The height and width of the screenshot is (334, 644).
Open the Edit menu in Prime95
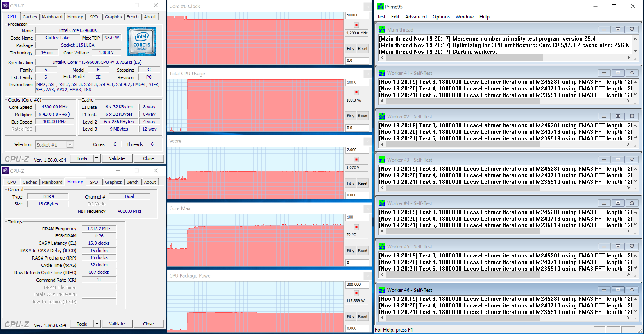(395, 17)
